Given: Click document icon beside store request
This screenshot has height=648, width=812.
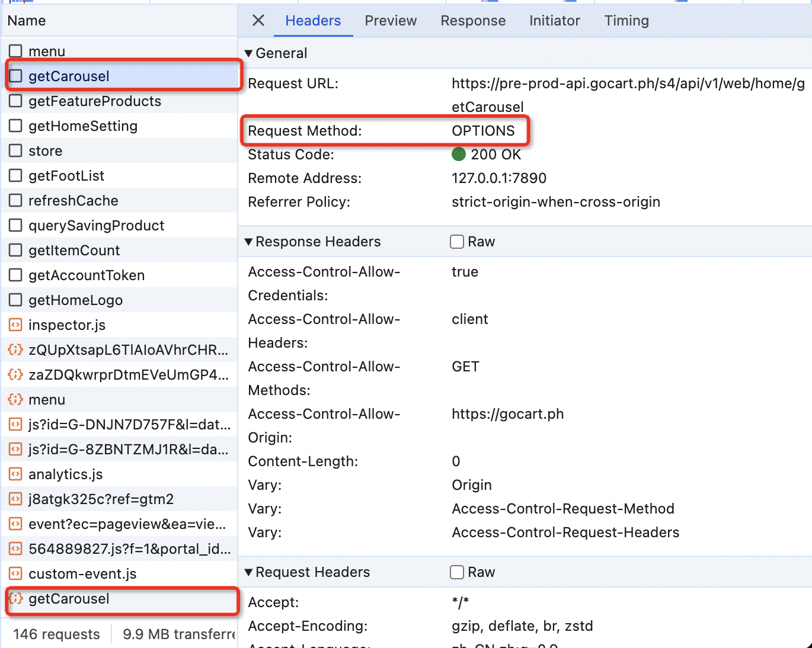Looking at the screenshot, I should coord(15,151).
